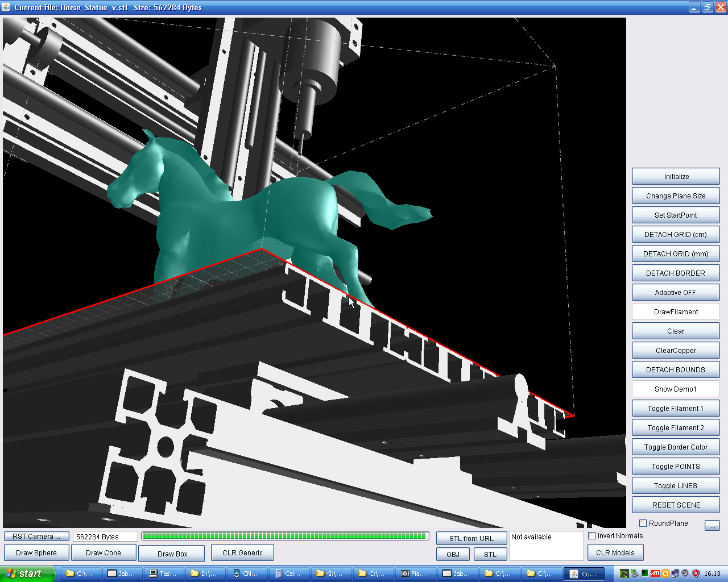Click the Not available text area
Viewport: 728px width, 582px height.
[x=547, y=546]
